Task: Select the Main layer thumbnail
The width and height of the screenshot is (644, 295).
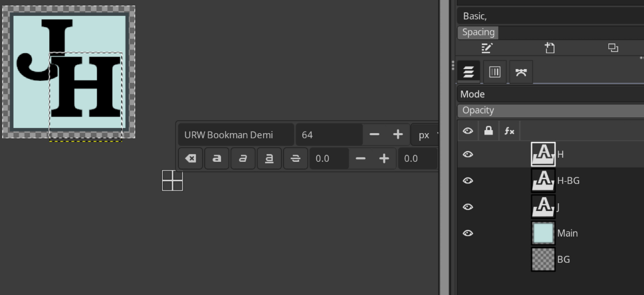Action: pyautogui.click(x=543, y=233)
